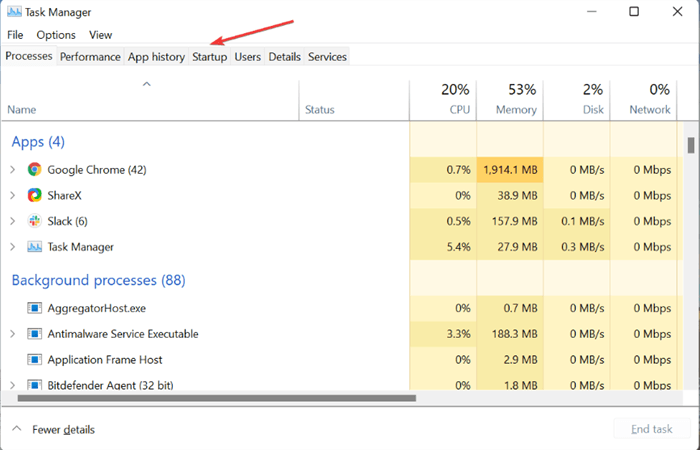
Task: Click the Task Manager title bar icon
Action: [x=14, y=12]
